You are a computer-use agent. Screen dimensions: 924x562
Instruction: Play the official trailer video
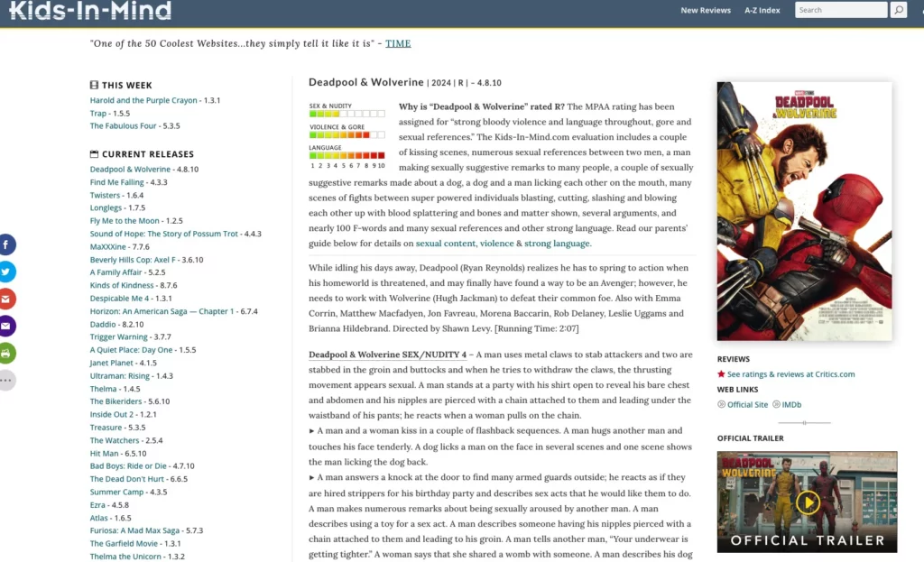pos(808,502)
